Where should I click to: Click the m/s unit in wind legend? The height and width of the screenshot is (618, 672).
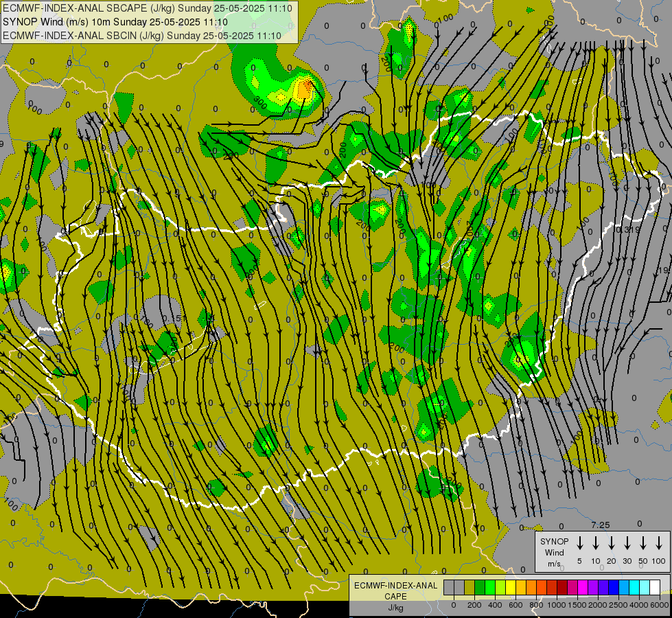pyautogui.click(x=554, y=564)
